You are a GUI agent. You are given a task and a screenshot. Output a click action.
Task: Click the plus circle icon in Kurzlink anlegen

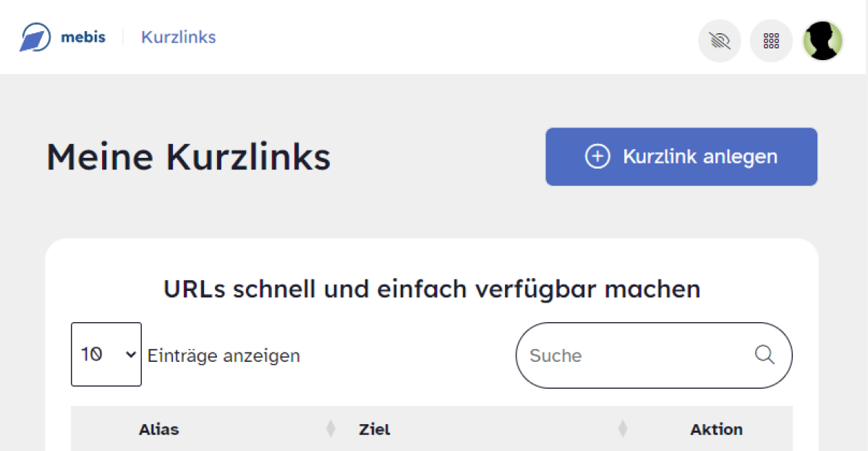tap(597, 157)
